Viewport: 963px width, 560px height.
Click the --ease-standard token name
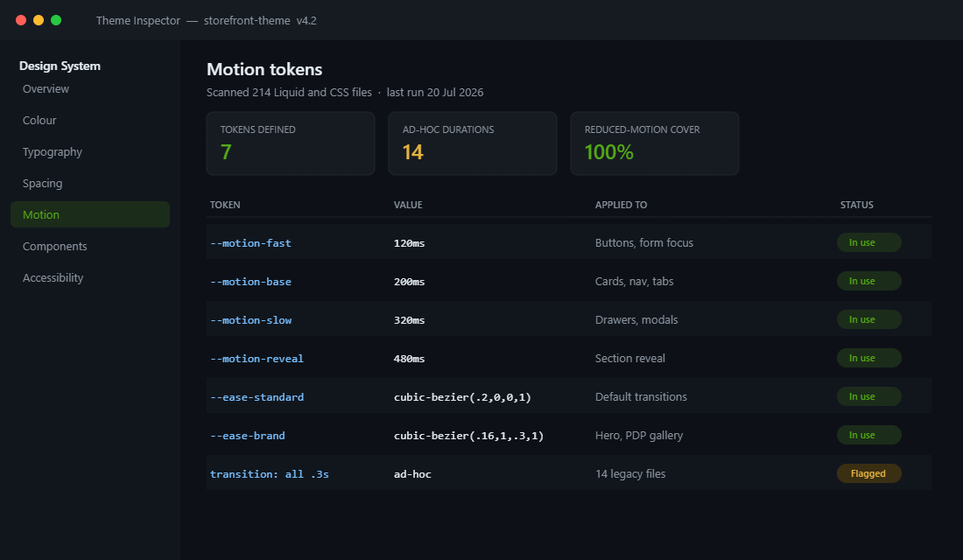(x=257, y=397)
